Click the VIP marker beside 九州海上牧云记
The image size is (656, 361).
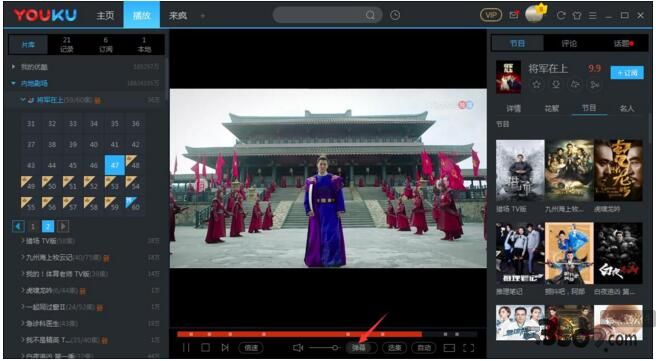point(106,259)
